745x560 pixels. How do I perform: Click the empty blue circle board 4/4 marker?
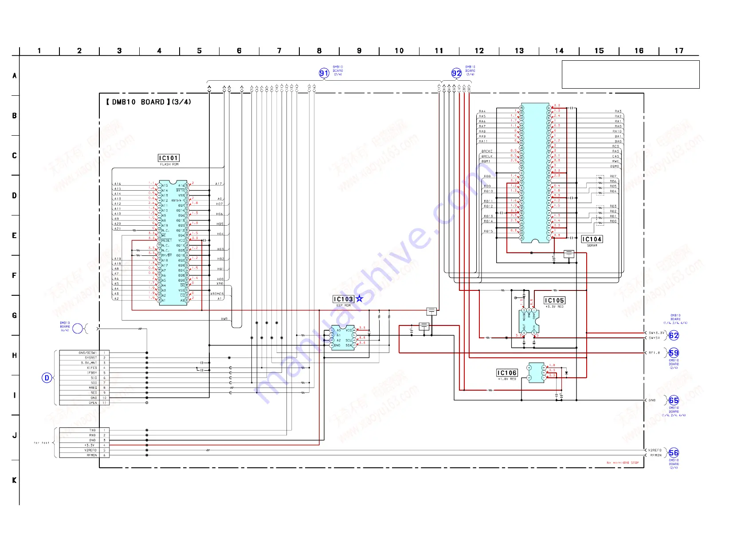pos(78,329)
